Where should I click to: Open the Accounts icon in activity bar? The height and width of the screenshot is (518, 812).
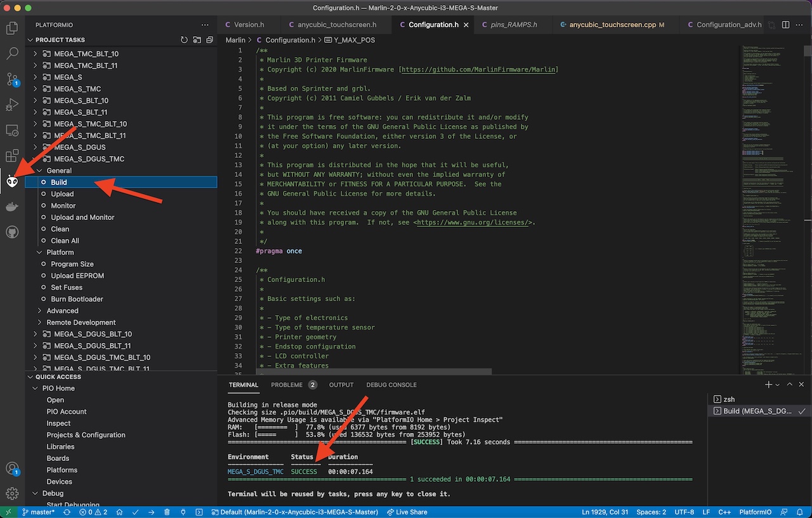[12, 469]
